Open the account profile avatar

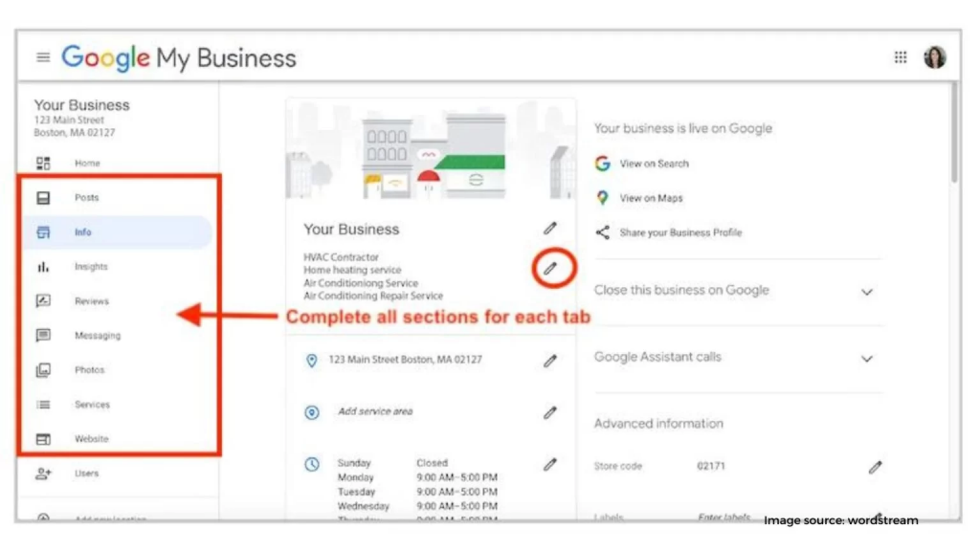(935, 57)
